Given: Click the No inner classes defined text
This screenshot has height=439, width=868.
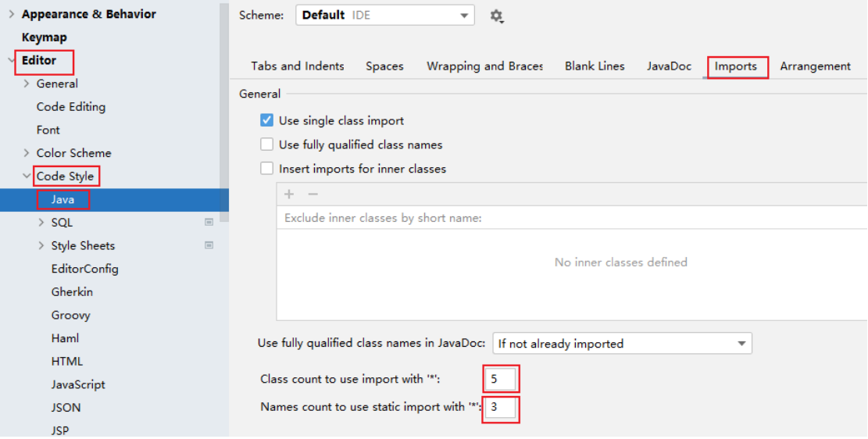Looking at the screenshot, I should click(x=620, y=262).
